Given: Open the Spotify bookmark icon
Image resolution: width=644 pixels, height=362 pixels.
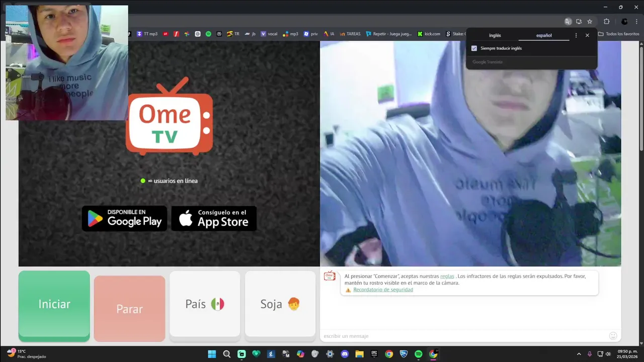Looking at the screenshot, I should click(x=208, y=34).
